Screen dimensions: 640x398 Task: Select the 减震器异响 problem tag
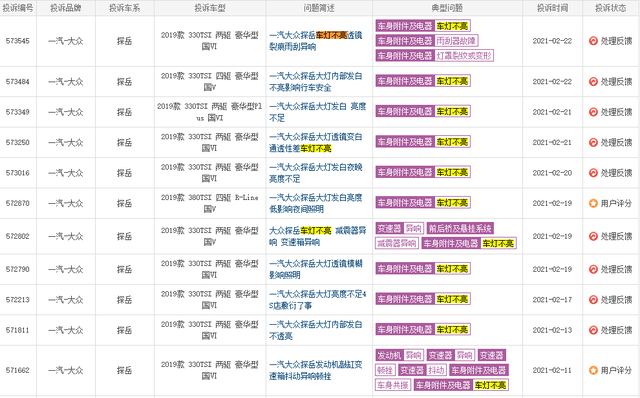point(397,243)
